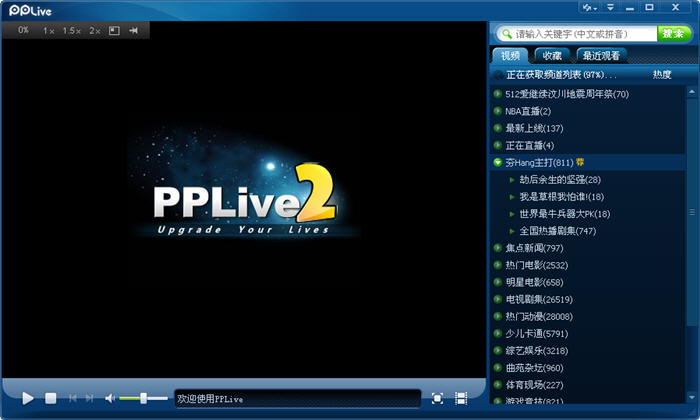Click the channel list loading status text
The height and width of the screenshot is (420, 700).
pos(561,75)
